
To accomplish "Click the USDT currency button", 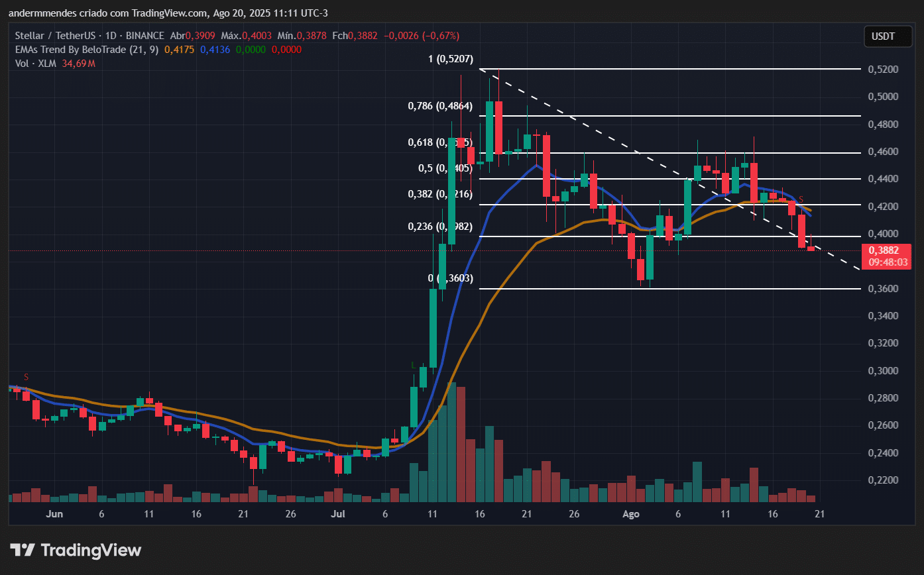I will [888, 36].
